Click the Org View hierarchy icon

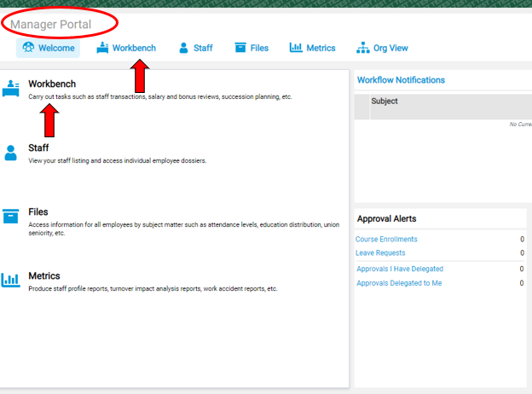coord(362,48)
